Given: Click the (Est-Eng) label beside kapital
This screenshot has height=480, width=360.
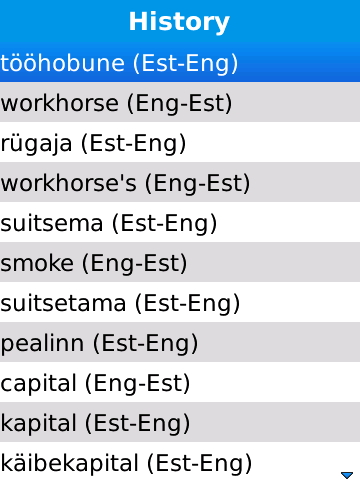Looking at the screenshot, I should tap(138, 424).
